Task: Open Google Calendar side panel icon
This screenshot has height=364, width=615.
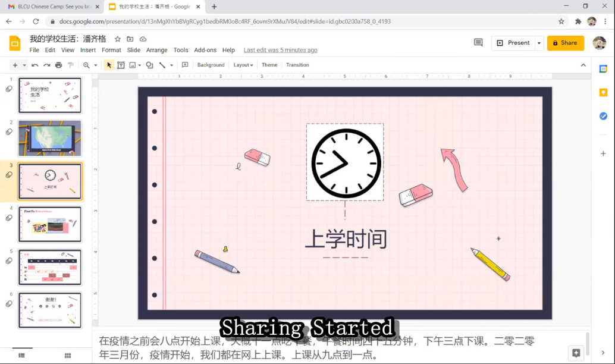Action: pyautogui.click(x=603, y=69)
